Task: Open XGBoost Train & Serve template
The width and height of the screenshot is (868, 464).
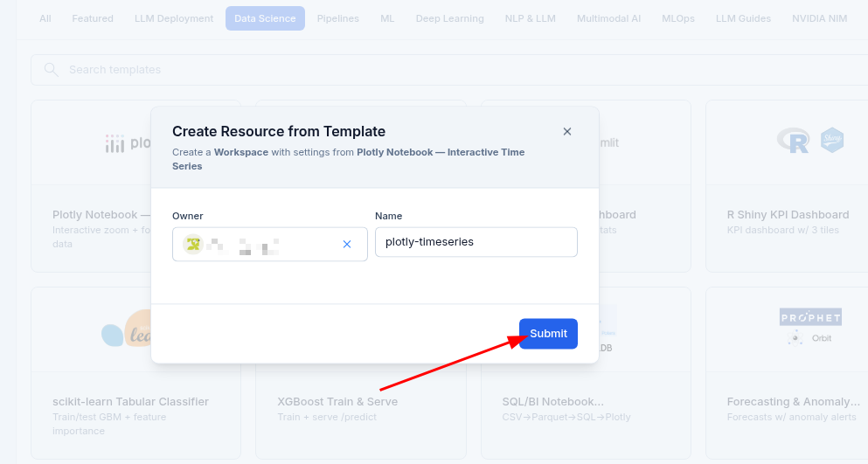Action: click(x=337, y=402)
